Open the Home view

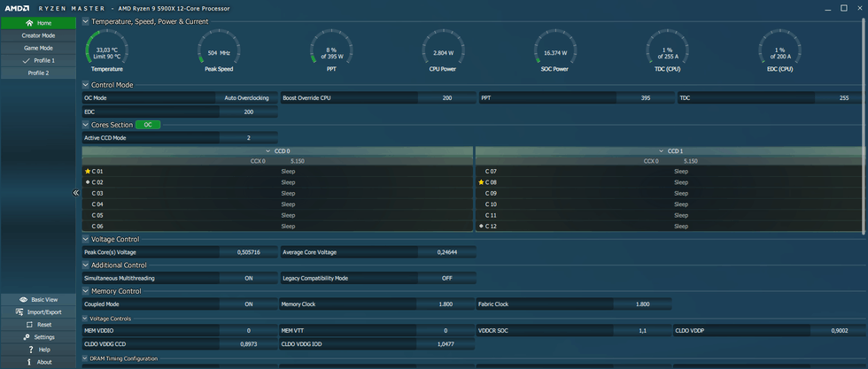(x=38, y=23)
